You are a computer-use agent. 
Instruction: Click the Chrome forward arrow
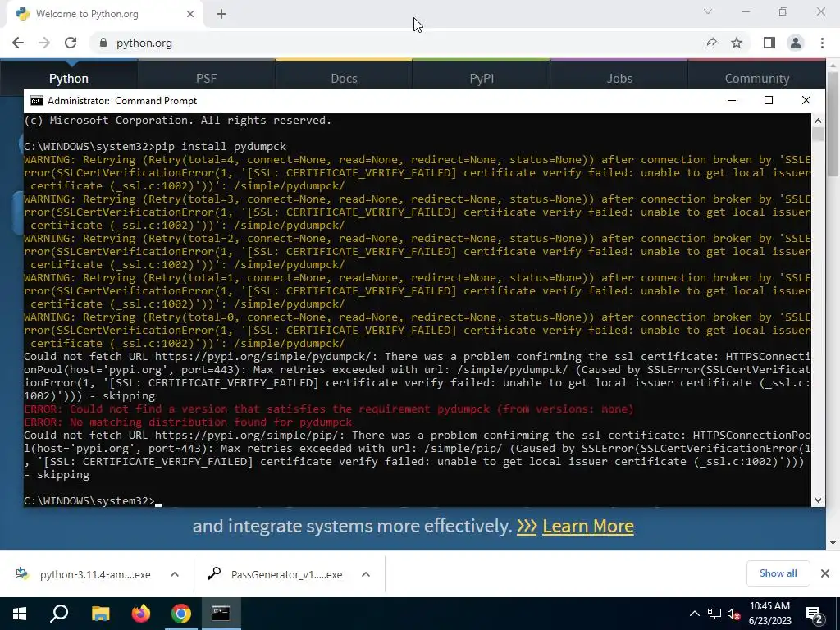(x=44, y=43)
